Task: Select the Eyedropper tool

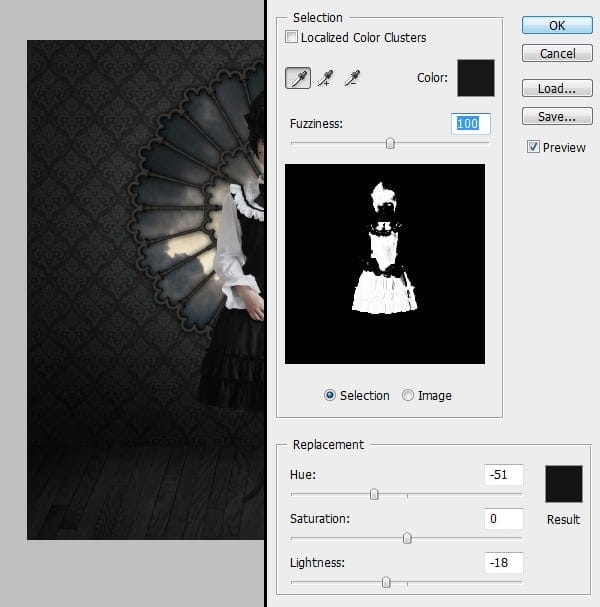Action: click(x=298, y=78)
